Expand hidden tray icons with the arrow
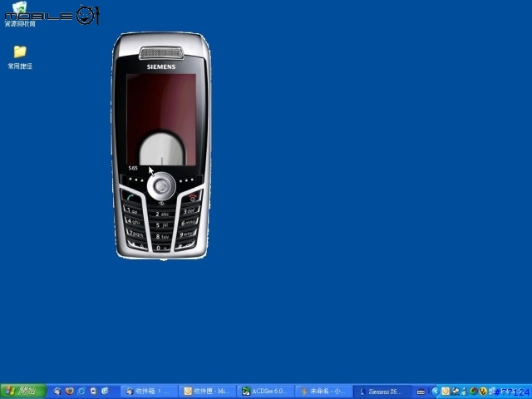Viewport: 532px width, 399px height. tap(436, 392)
